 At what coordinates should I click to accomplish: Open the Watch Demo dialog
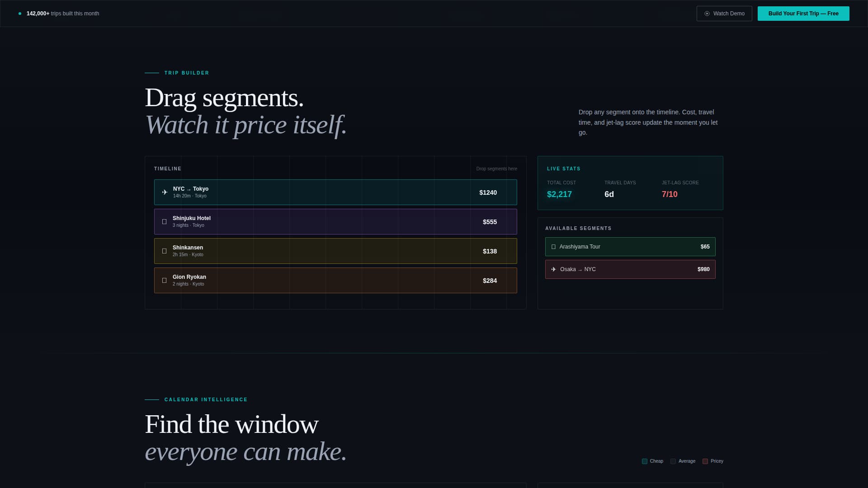pos(724,14)
